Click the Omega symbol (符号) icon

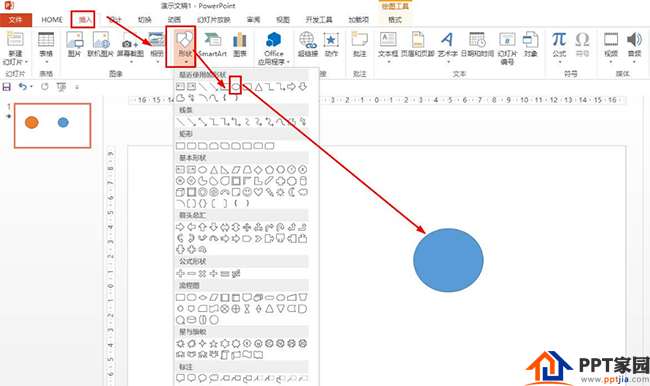tap(582, 39)
